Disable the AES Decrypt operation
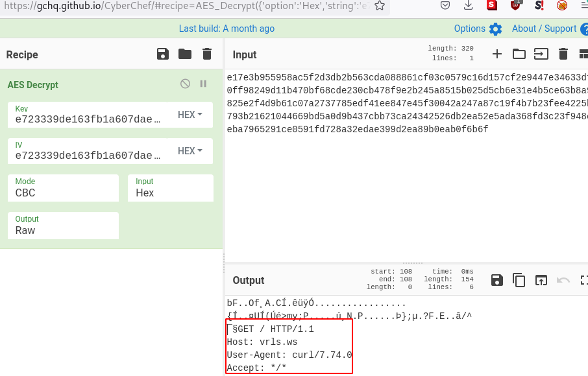 185,84
